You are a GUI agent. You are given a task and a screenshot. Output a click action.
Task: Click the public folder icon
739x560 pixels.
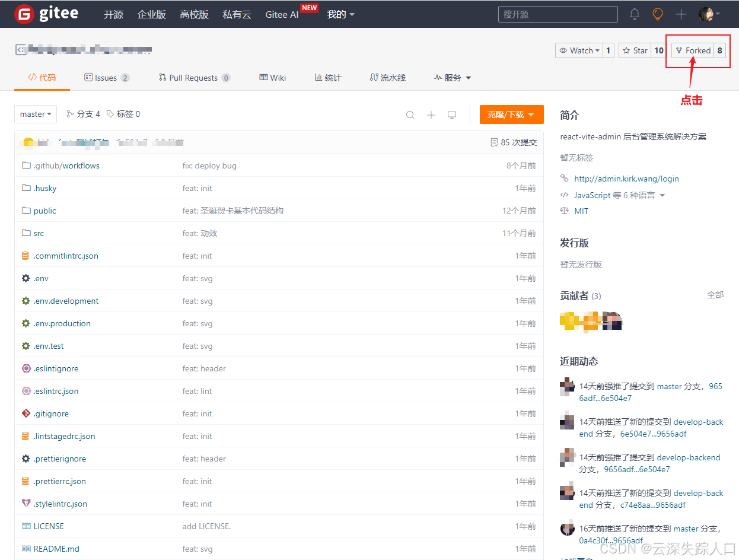26,211
